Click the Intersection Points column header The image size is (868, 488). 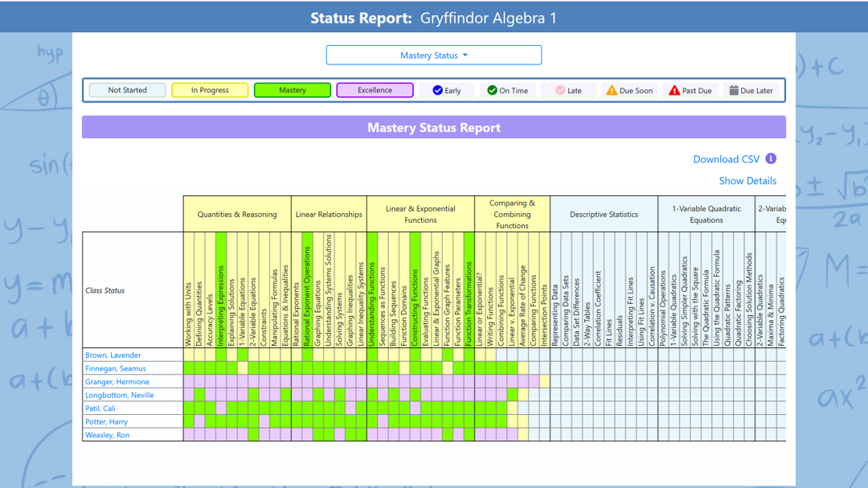point(544,289)
